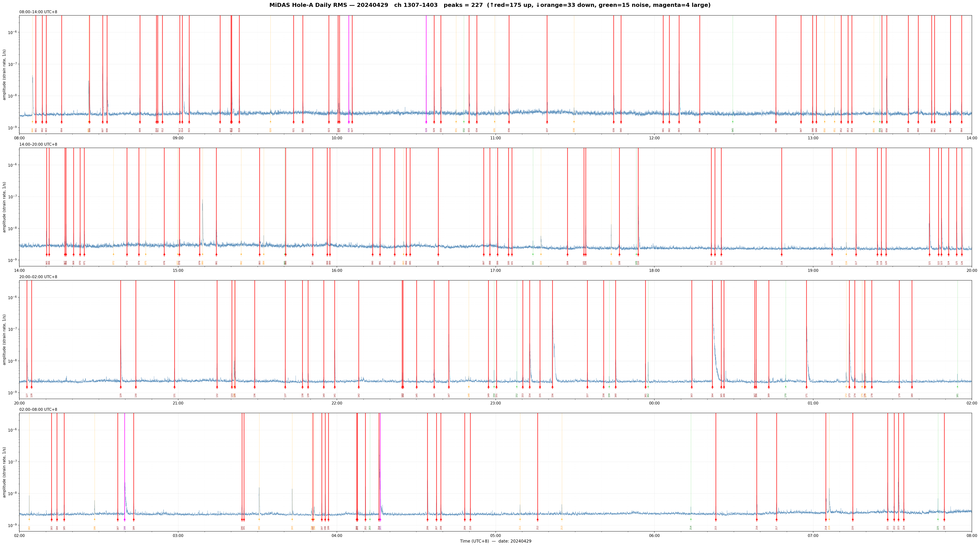Viewport: 980px width, 546px height.
Task: Click the 13:00 time tick label
Action: click(x=813, y=138)
